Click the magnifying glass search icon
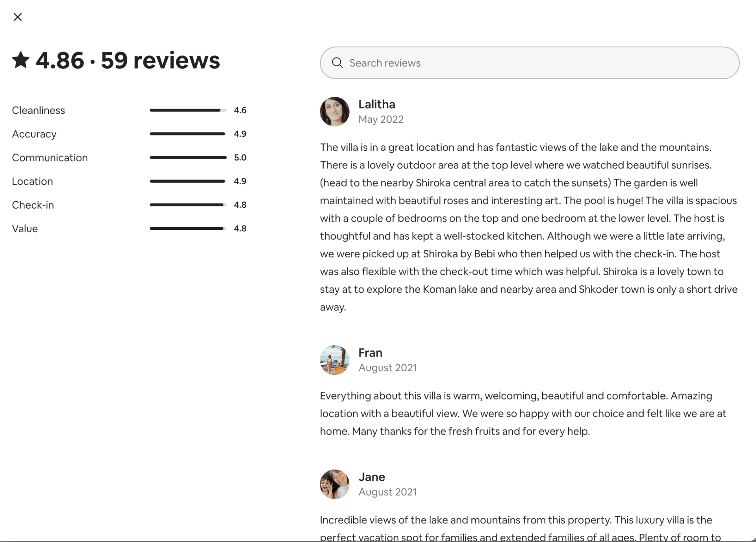Viewport: 756px width, 542px height. coord(337,63)
